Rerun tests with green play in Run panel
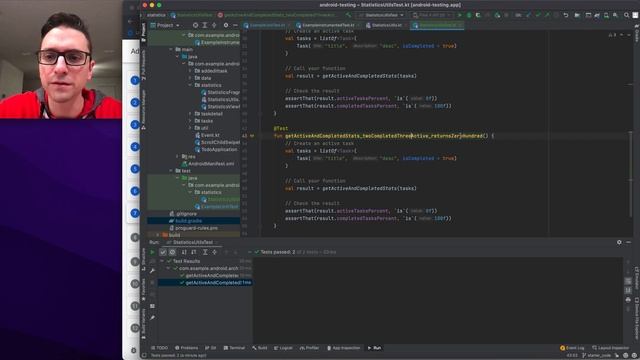 (153, 252)
